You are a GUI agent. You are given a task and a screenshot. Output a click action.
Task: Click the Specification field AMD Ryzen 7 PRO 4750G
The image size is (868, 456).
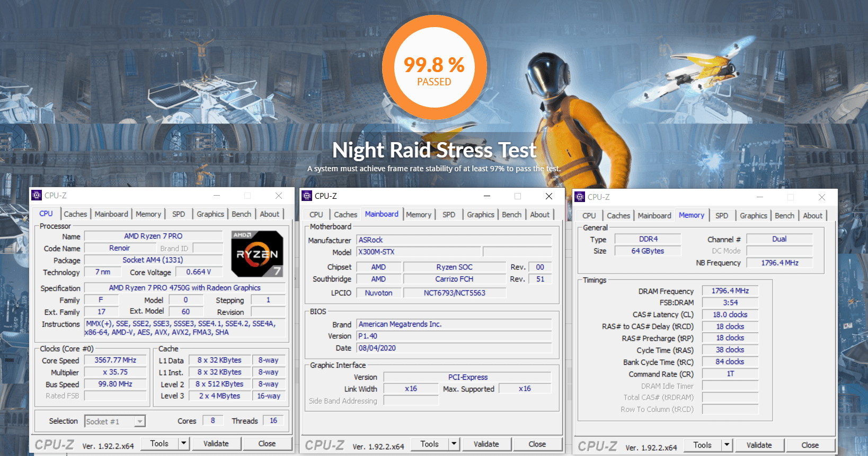tap(185, 288)
